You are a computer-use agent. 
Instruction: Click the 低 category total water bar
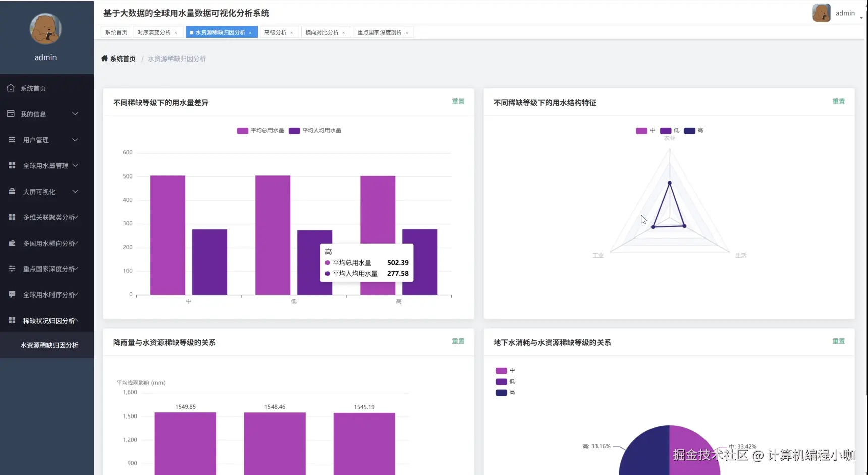[x=273, y=235]
